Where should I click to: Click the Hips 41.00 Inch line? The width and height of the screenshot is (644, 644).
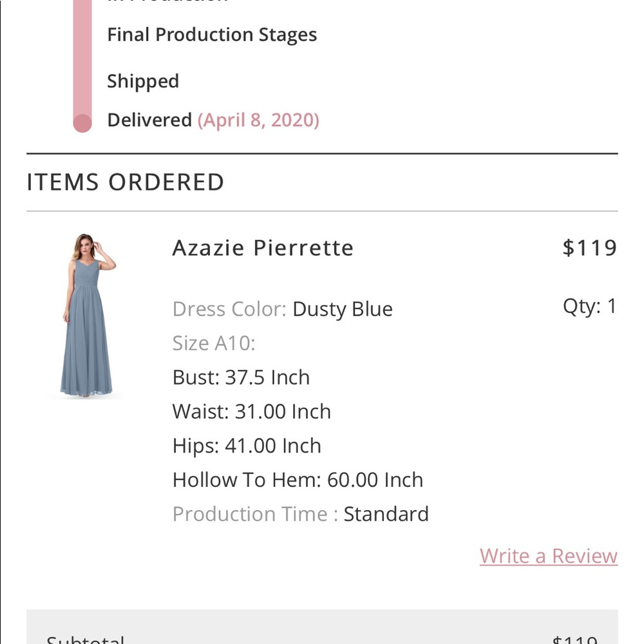click(246, 445)
